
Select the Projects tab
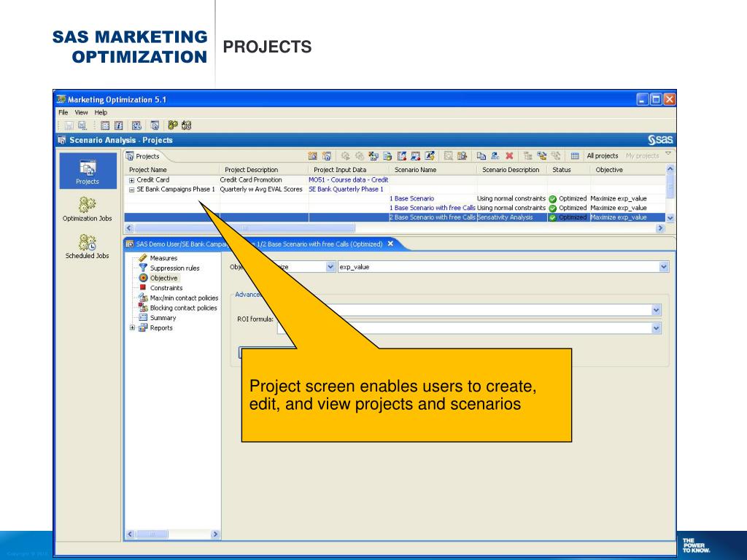click(x=142, y=156)
